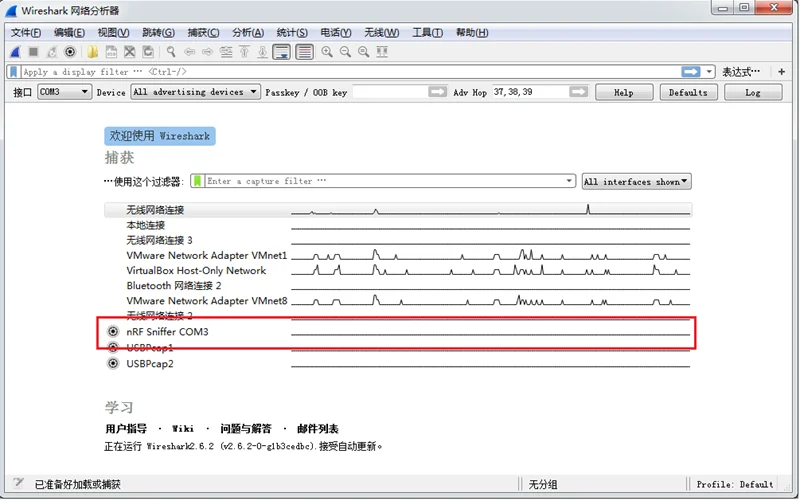Screen dimensions: 800x501
Task: Click the Passkey / OOB key input
Action: (390, 92)
